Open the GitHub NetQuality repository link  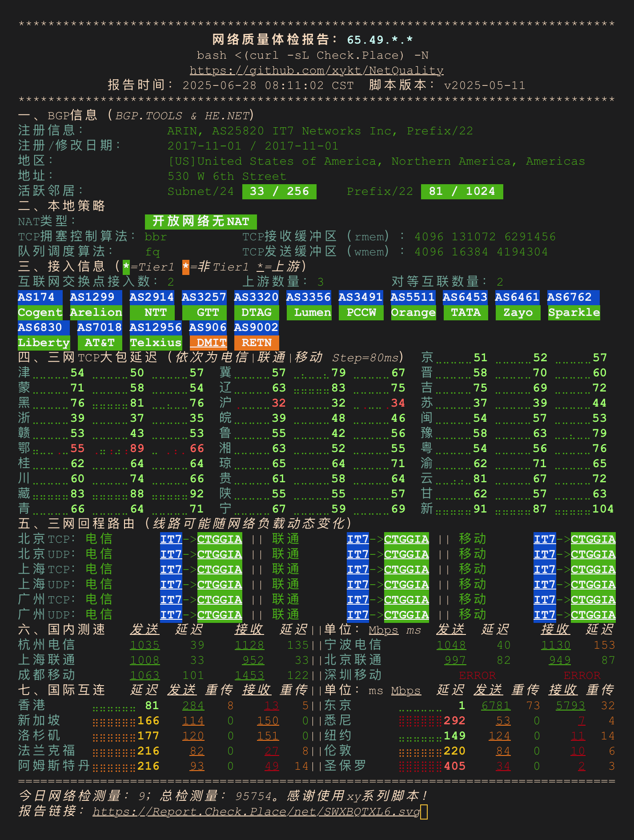click(317, 70)
